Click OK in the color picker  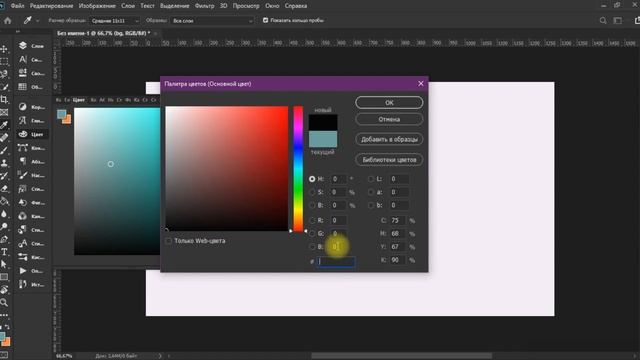point(389,102)
